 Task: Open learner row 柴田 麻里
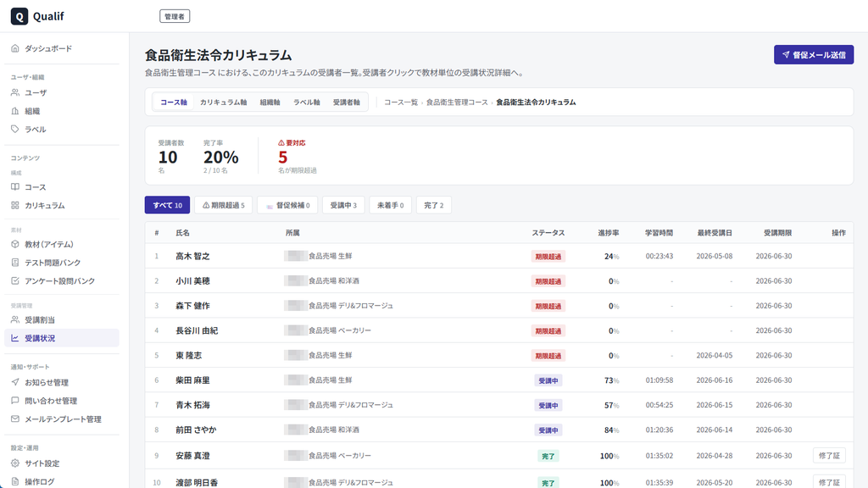(x=498, y=380)
